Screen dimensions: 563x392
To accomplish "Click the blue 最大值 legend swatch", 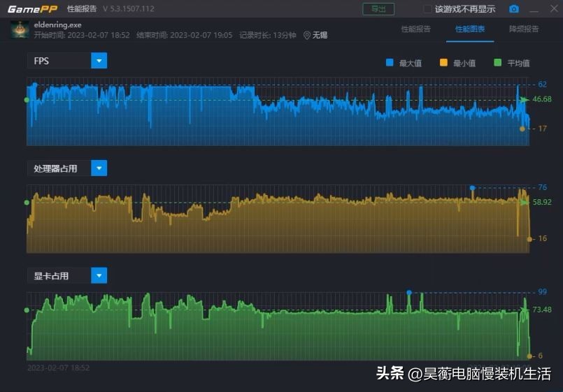I will click(x=390, y=63).
